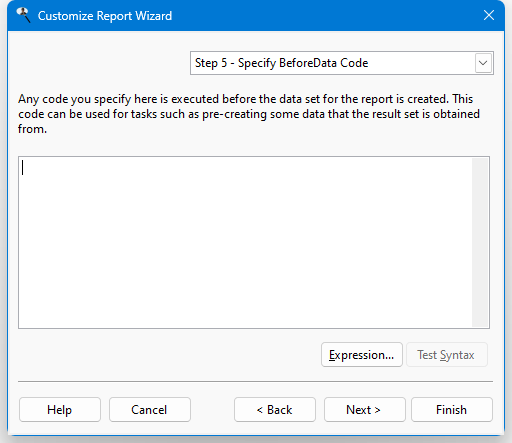Screen dimensions: 512x443
Task: Go back to the previous wizard step
Action: pos(275,409)
